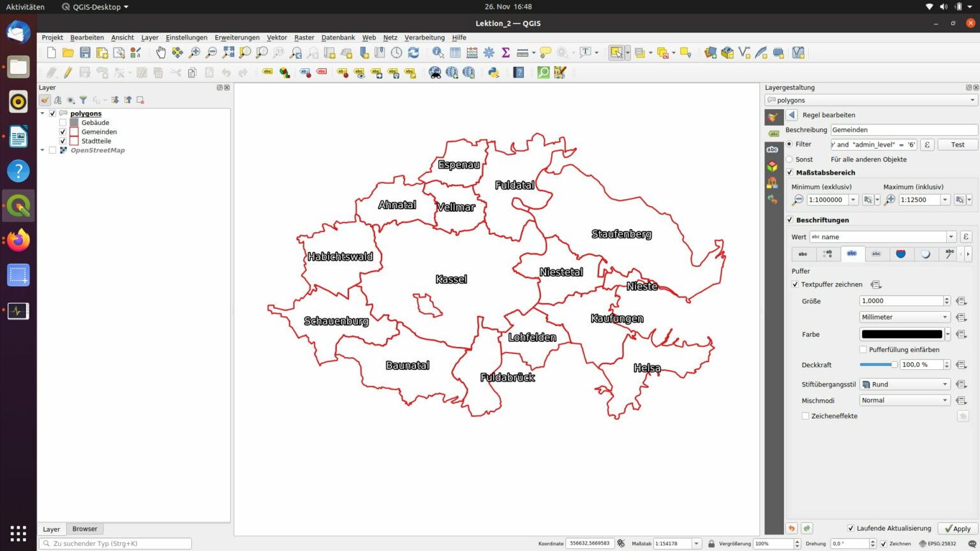Select the Pan Map tool
Screen dimensions: 980x551
pyautogui.click(x=161, y=52)
